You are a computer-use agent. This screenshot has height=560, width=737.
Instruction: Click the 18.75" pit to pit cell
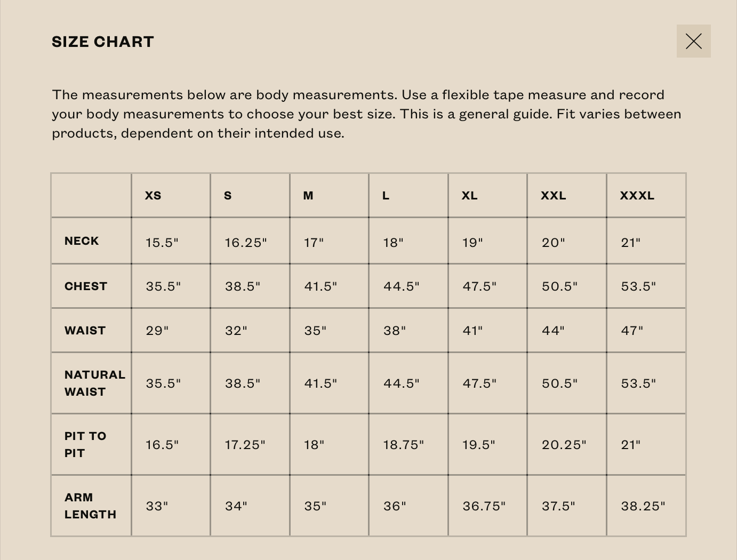pos(403,445)
